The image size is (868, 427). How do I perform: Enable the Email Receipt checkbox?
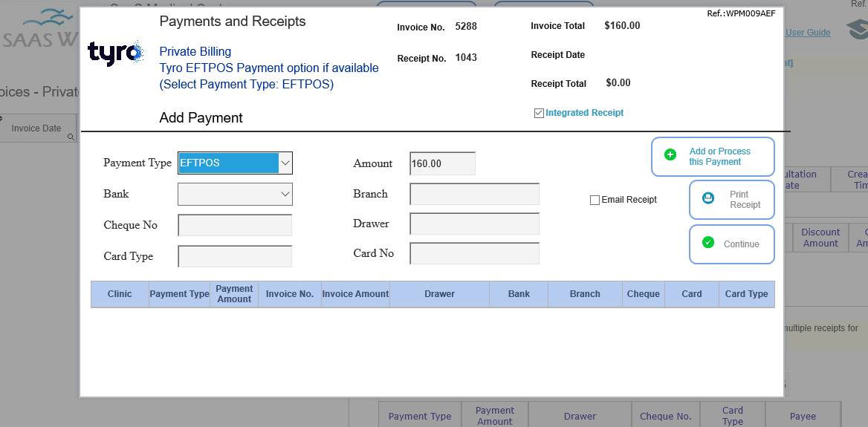point(595,201)
